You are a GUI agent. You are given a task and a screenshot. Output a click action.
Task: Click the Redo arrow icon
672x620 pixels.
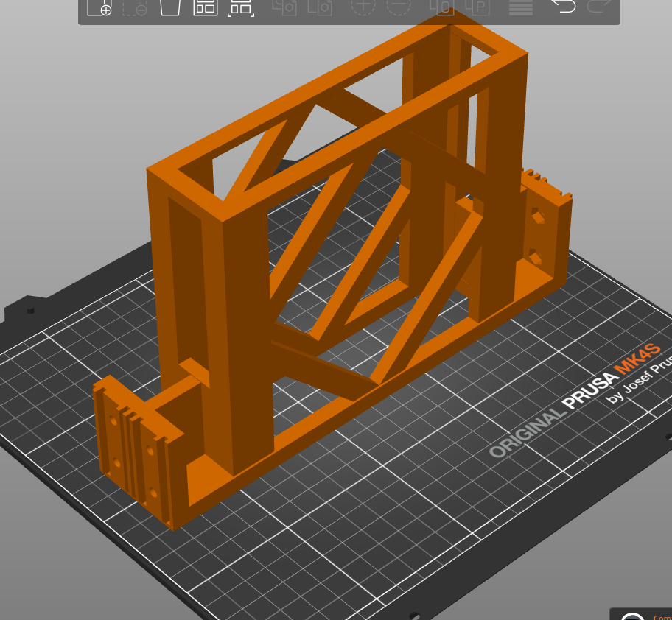[x=599, y=6]
